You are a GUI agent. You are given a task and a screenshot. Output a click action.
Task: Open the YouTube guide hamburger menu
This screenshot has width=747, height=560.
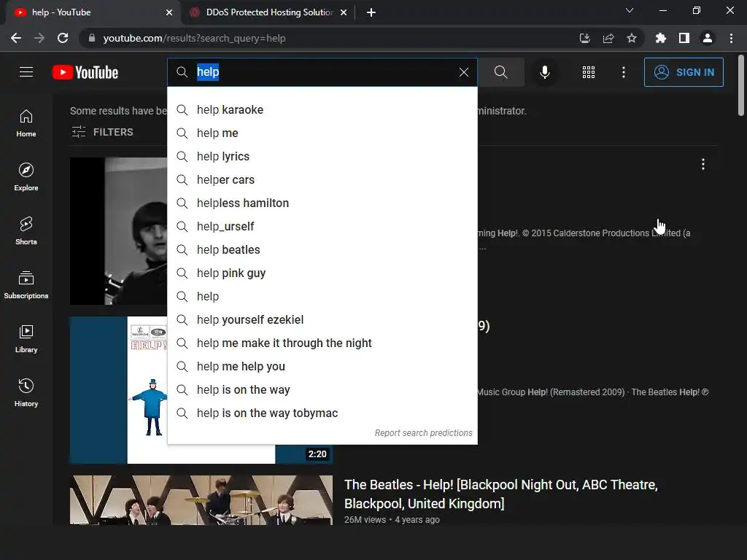click(x=26, y=72)
